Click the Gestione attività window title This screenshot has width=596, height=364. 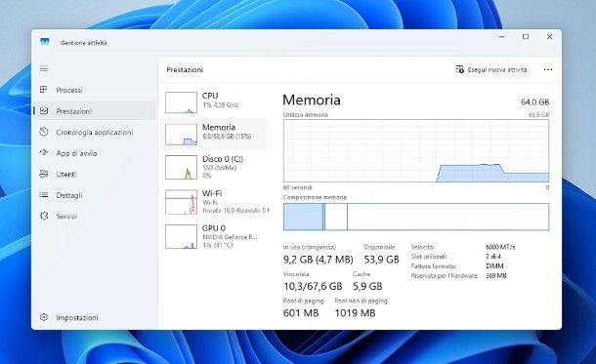pos(84,43)
